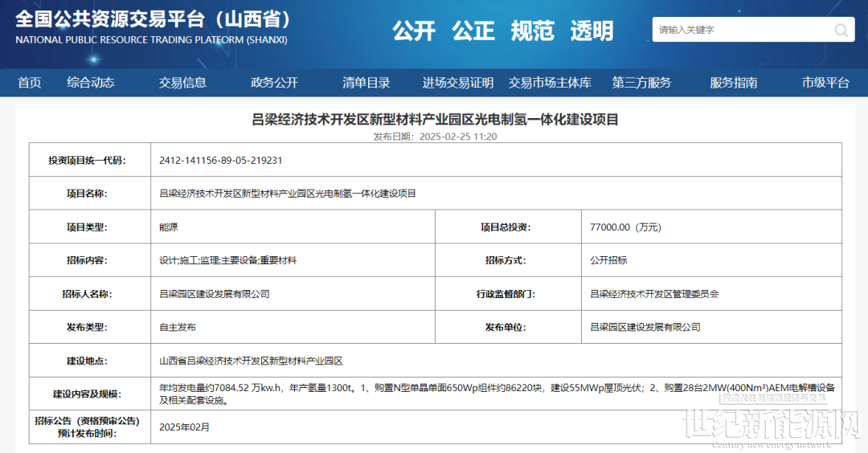
Task: Open 交易市场主体库 nav item
Action: [x=551, y=83]
